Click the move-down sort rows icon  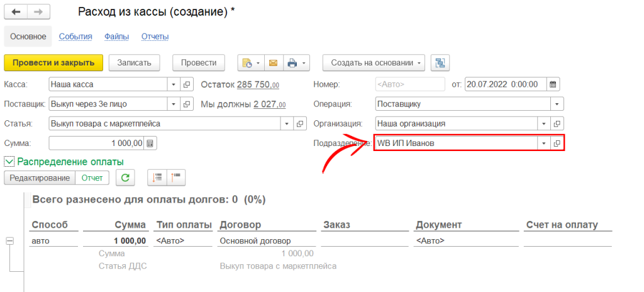tap(155, 178)
